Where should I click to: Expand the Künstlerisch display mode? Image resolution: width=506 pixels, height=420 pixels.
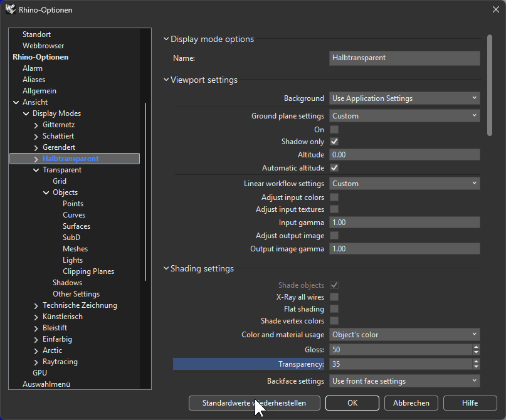click(36, 317)
